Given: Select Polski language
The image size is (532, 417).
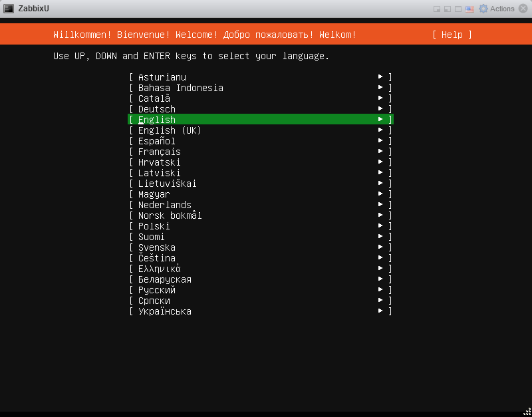Looking at the screenshot, I should [x=261, y=226].
